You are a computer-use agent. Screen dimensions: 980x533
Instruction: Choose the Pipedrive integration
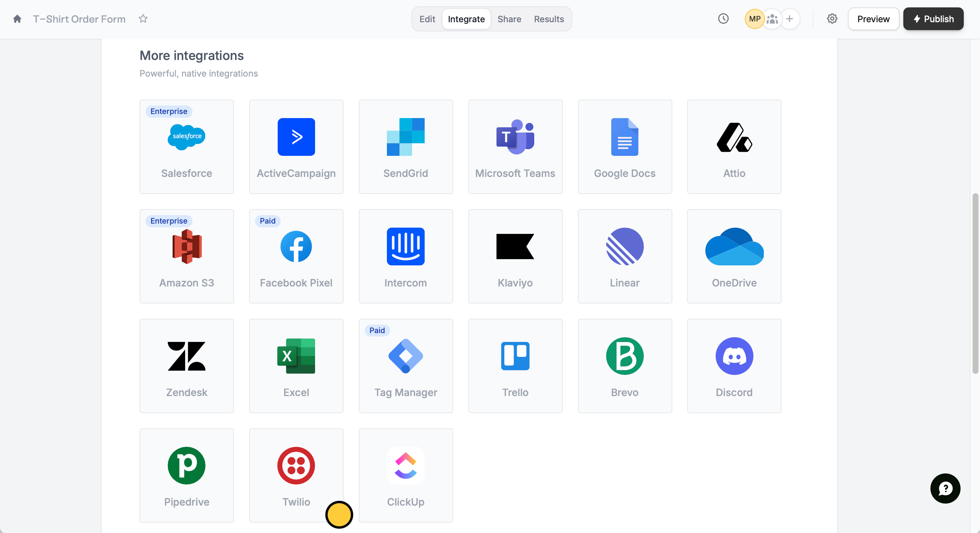tap(187, 475)
